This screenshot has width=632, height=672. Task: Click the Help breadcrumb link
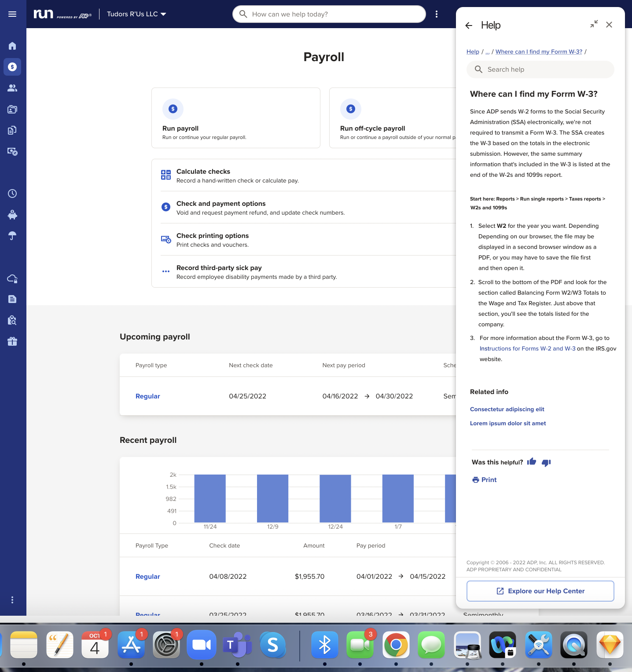click(x=473, y=51)
